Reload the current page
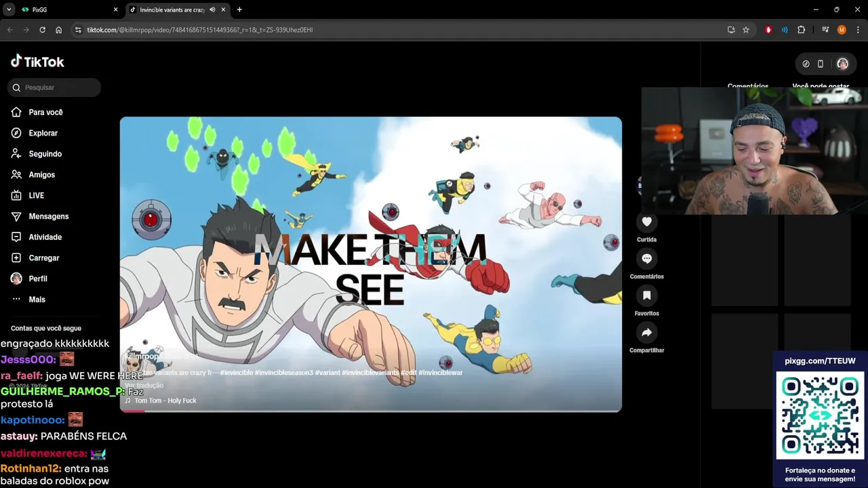The image size is (868, 488). click(x=42, y=30)
